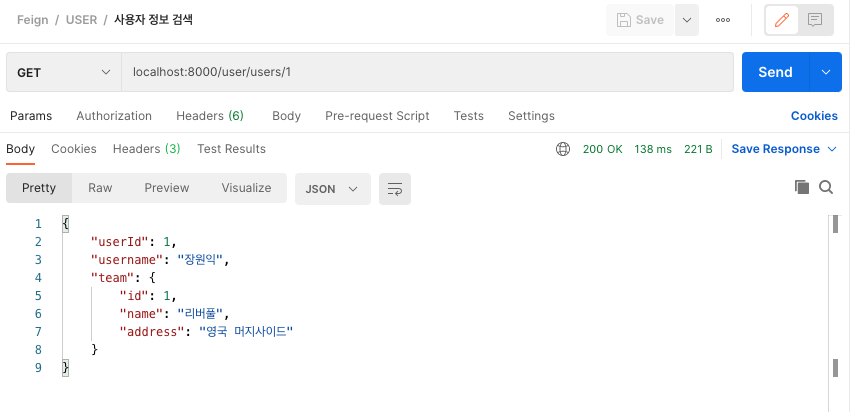Click the globe network information icon
852x412 pixels.
pyautogui.click(x=563, y=149)
